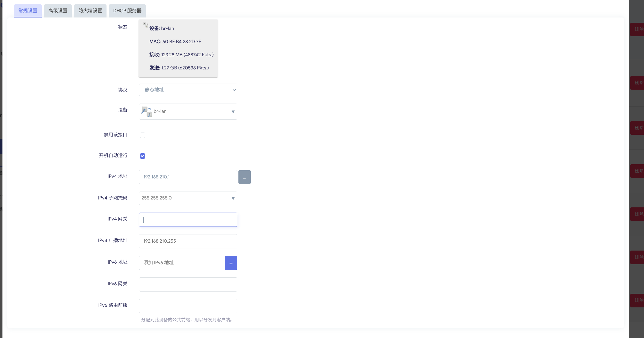
Task: Enable the 禁用该接口 checkbox
Action: (143, 135)
